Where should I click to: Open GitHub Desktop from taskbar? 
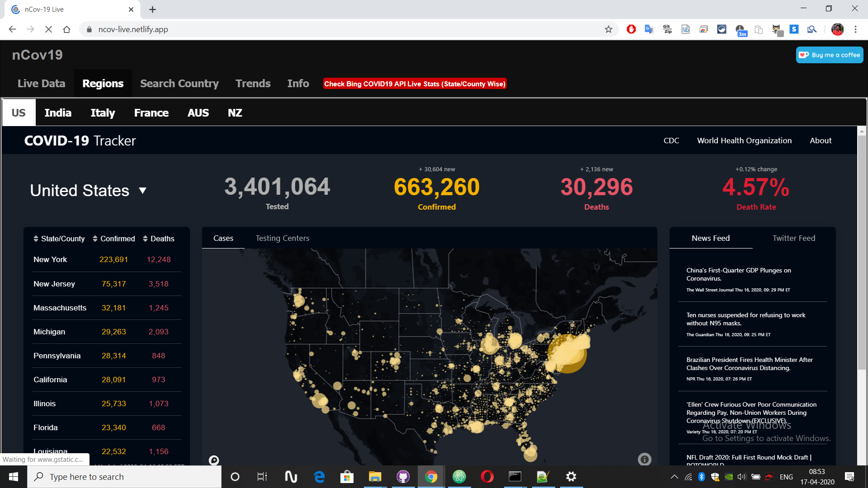[x=403, y=477]
